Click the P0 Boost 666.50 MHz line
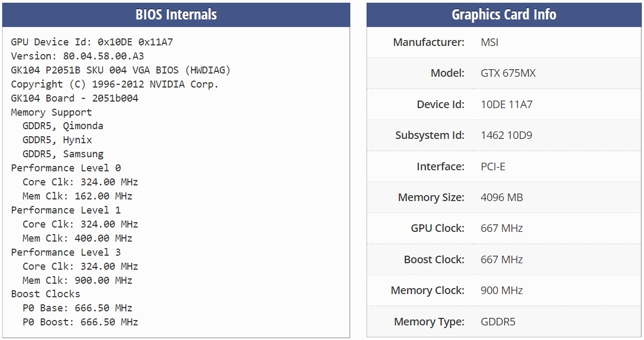Viewport: 644px width, 340px height. (x=80, y=322)
